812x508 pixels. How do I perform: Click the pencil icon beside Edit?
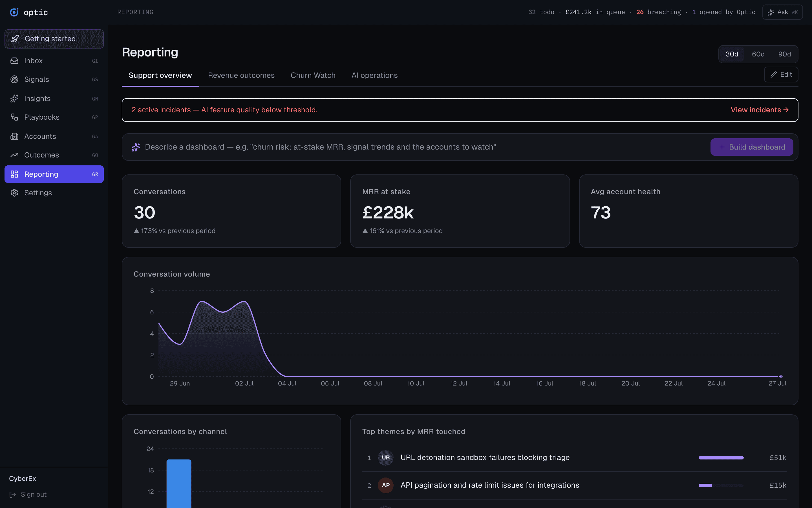[774, 75]
